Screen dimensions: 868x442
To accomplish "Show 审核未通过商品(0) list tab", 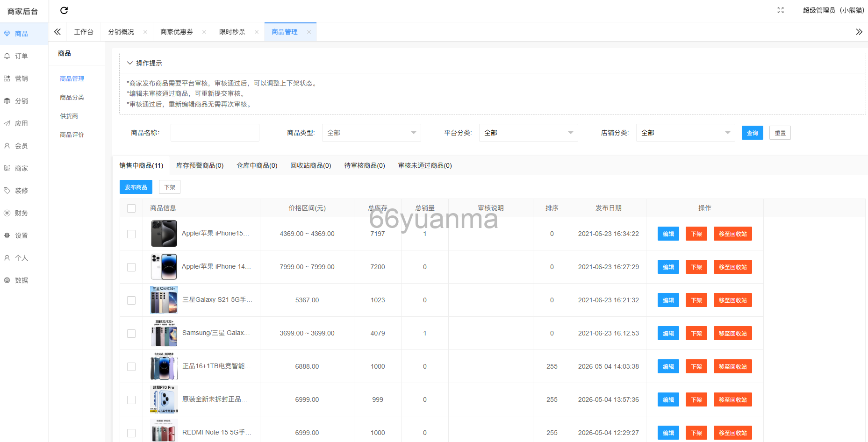I will pos(425,165).
